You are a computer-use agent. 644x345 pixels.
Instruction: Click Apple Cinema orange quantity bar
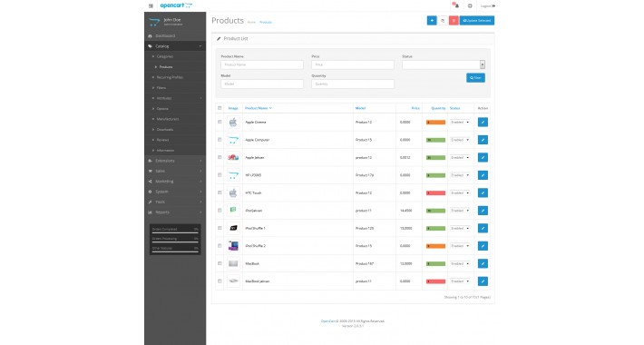pyautogui.click(x=435, y=123)
